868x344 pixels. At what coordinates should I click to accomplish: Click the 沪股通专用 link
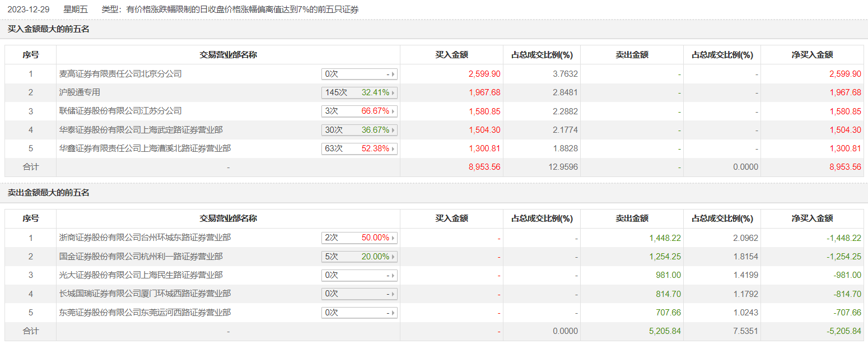[x=80, y=92]
